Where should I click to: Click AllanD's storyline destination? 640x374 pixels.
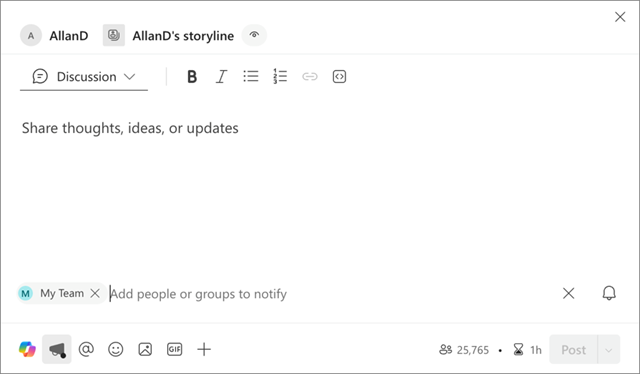click(x=183, y=36)
